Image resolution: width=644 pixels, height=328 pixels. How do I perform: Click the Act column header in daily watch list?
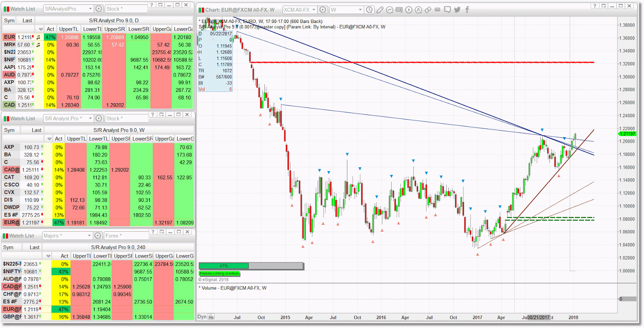click(x=50, y=29)
